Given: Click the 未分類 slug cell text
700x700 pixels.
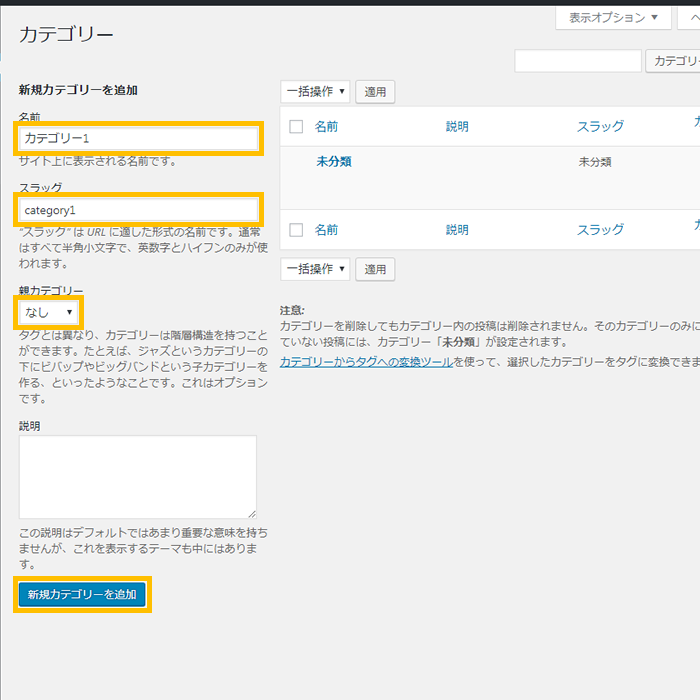Looking at the screenshot, I should coord(595,162).
